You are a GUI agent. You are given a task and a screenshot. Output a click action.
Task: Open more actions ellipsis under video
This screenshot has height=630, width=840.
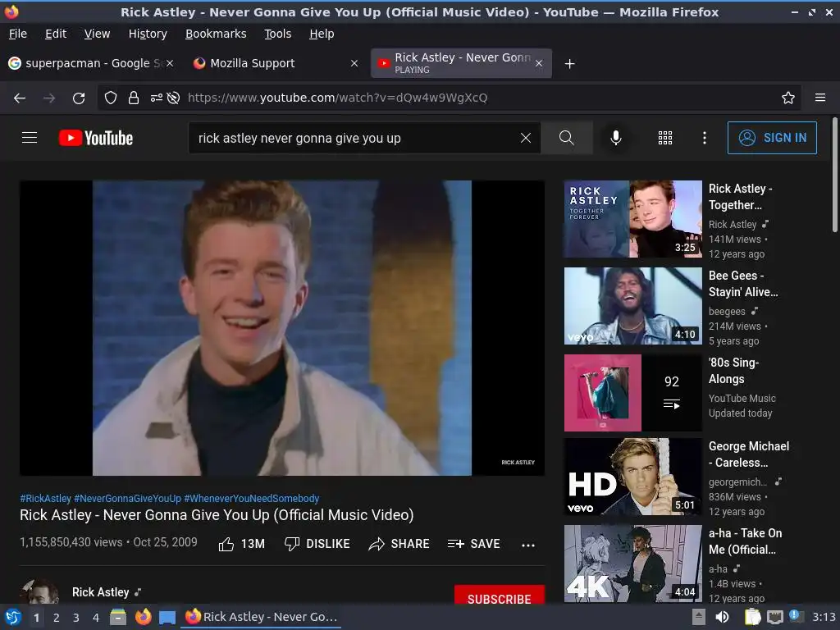coord(528,546)
